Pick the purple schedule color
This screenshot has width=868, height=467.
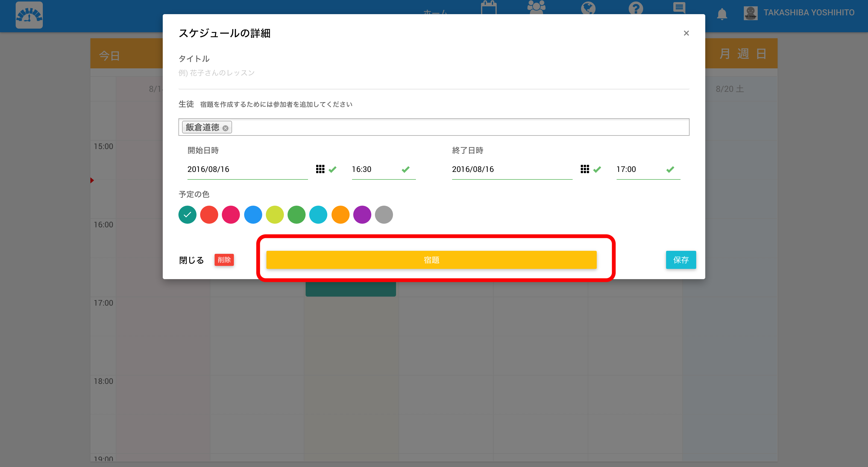(x=362, y=215)
